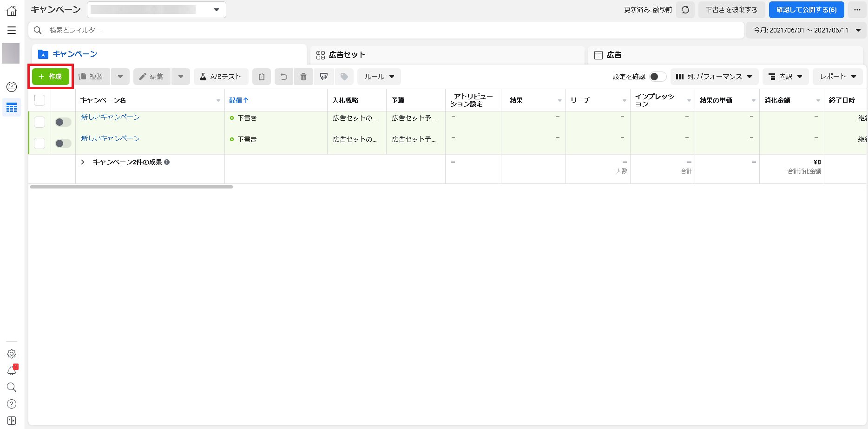Viewport: 868px width, 429px height.
Task: Check the select-all header checkbox
Action: pos(39,100)
